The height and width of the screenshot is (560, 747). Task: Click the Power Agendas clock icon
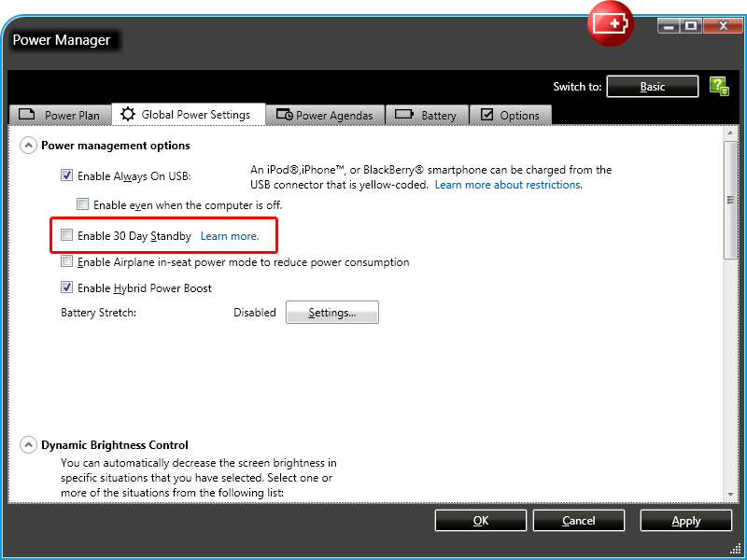[284, 116]
